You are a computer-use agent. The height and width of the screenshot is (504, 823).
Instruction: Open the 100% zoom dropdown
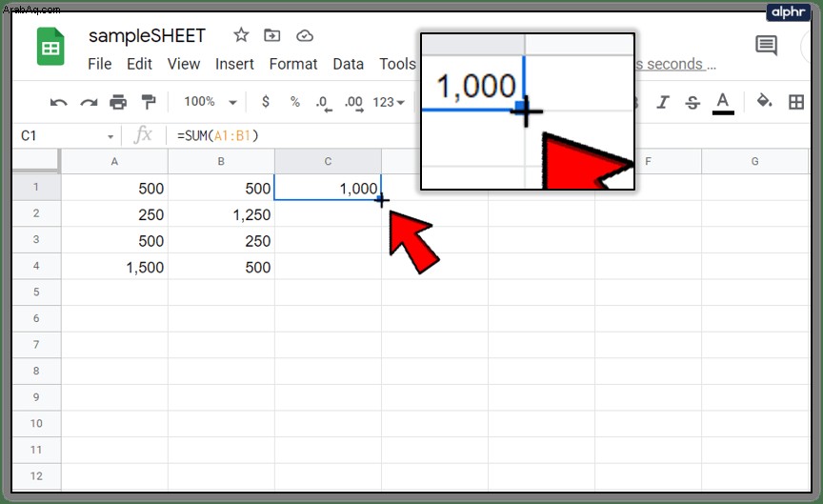pos(211,101)
